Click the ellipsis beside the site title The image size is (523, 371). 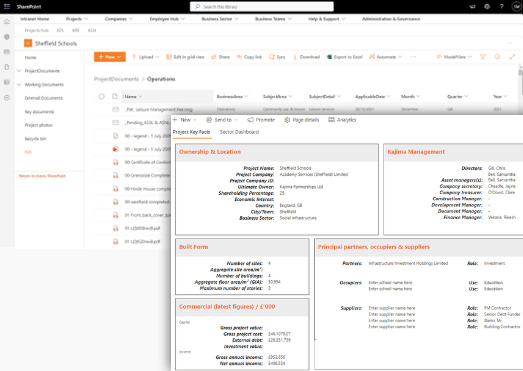tap(509, 43)
